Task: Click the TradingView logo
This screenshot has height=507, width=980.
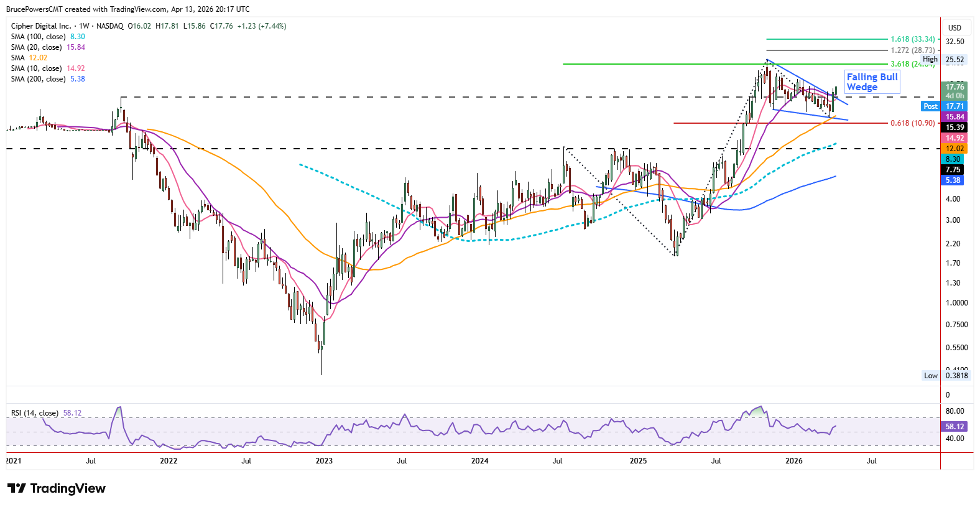Action: point(57,488)
